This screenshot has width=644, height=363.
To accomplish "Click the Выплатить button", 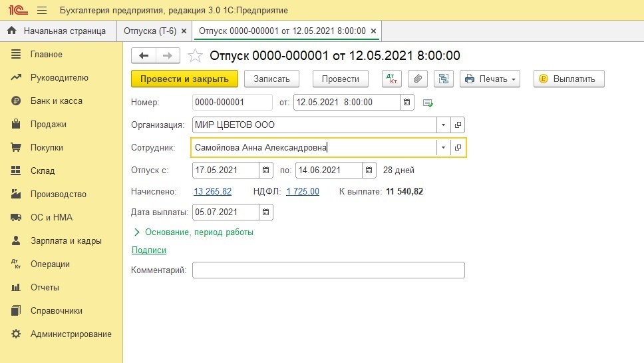I will click(x=569, y=79).
